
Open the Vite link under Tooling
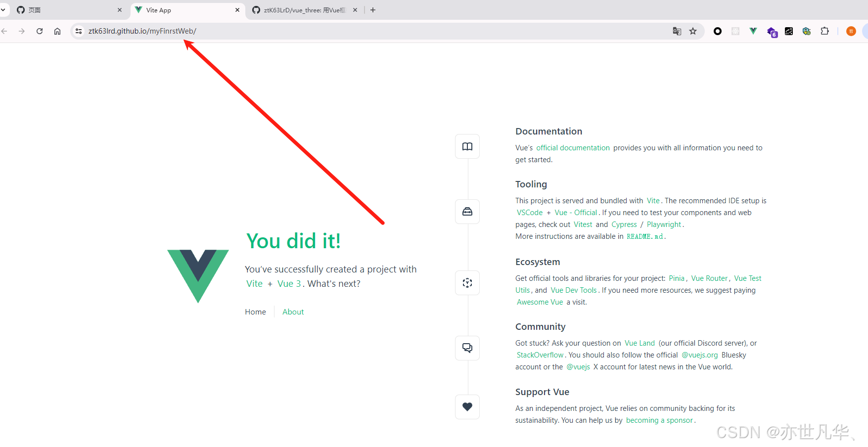[653, 201]
